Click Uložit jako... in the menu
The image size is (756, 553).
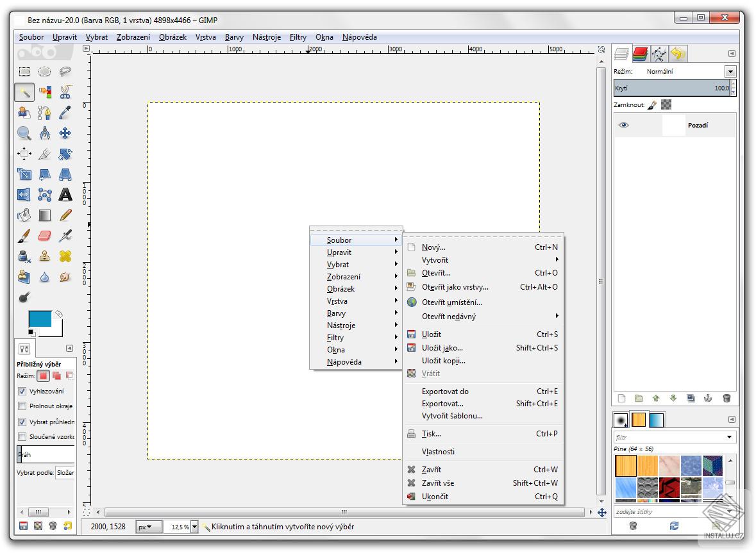tap(442, 348)
